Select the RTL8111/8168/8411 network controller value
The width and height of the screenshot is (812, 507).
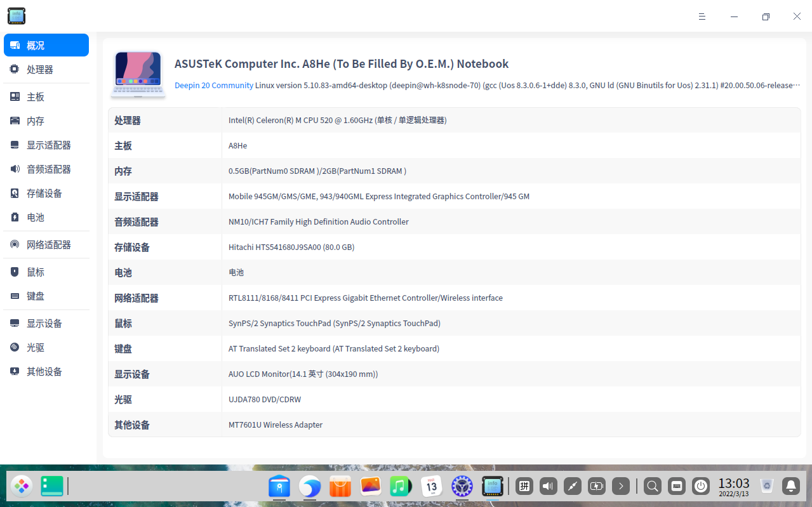(x=366, y=298)
